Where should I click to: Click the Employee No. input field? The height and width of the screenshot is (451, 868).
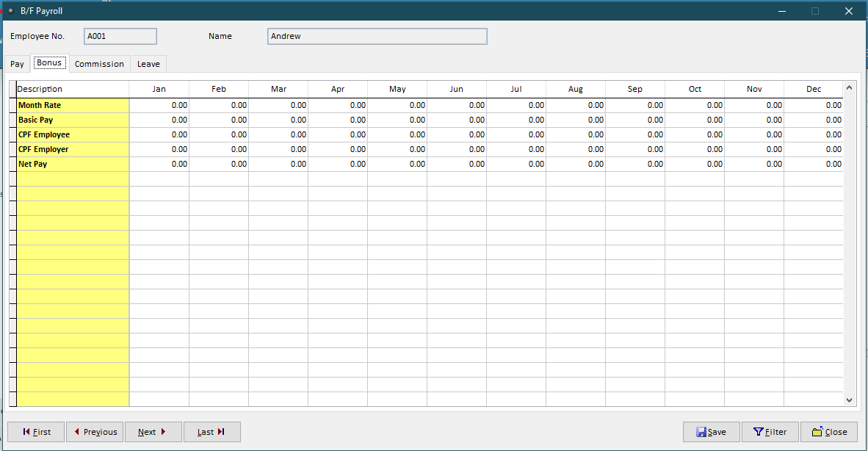click(x=120, y=36)
